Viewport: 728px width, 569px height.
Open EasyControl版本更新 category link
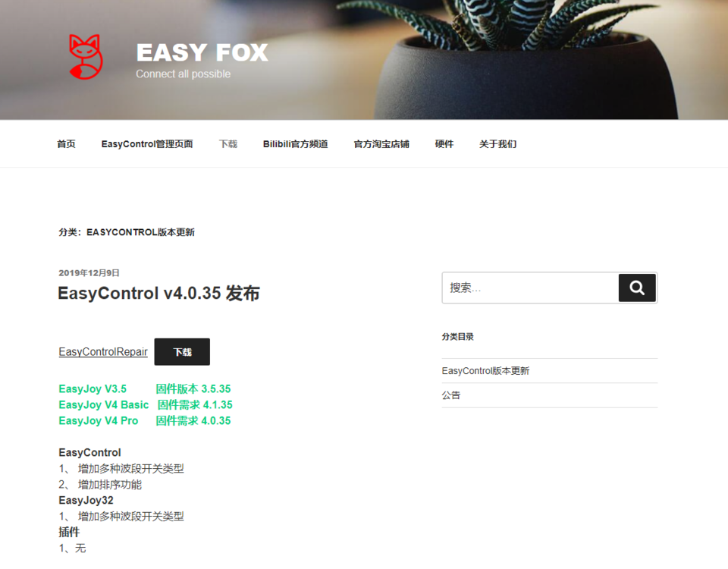[x=485, y=371]
